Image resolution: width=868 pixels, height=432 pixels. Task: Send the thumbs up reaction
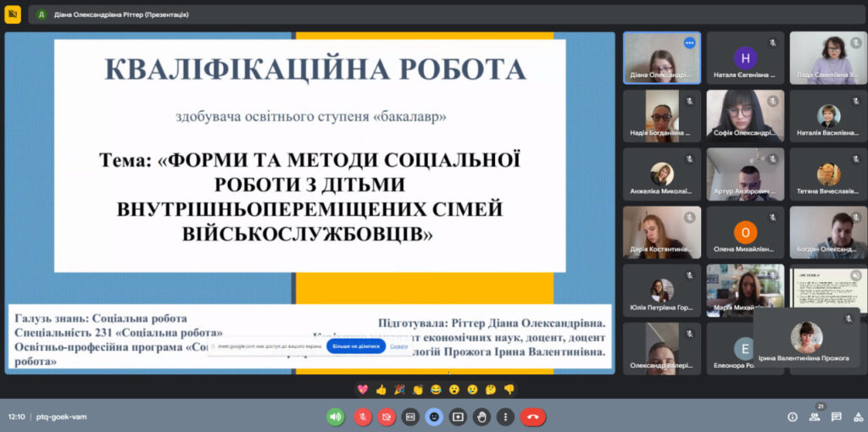(x=381, y=390)
